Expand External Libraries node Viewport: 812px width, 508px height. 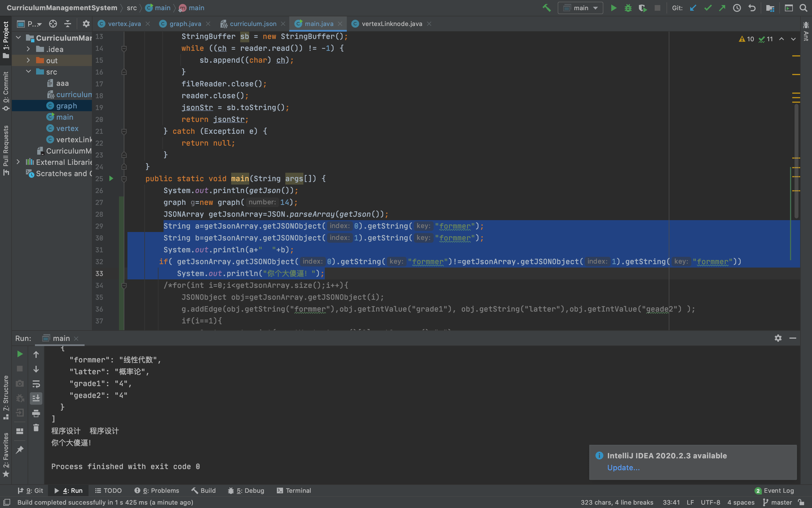(18, 162)
